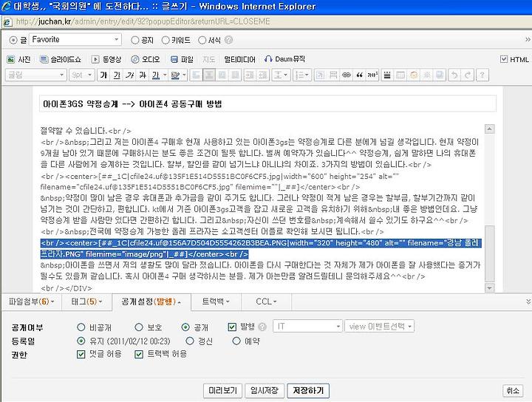Align text right

[x=222, y=75]
